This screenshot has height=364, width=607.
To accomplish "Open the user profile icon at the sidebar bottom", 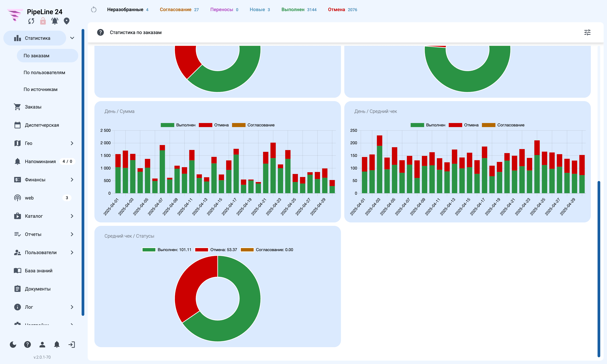I will coord(42,345).
